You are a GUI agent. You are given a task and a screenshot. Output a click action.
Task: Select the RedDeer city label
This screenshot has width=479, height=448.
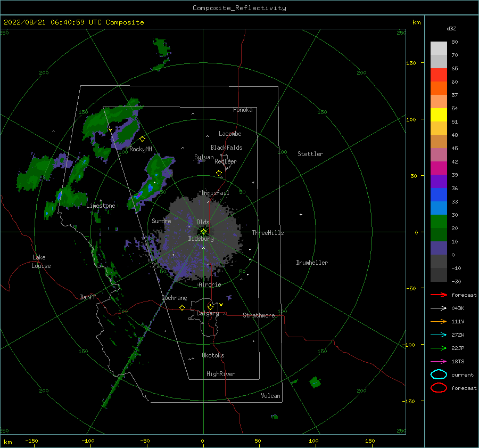226,161
